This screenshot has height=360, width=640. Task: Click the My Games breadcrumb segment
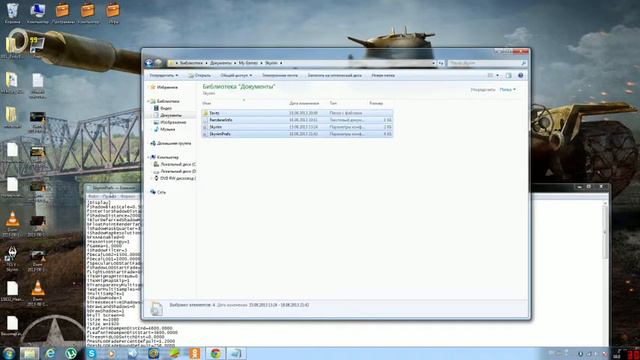[x=248, y=63]
